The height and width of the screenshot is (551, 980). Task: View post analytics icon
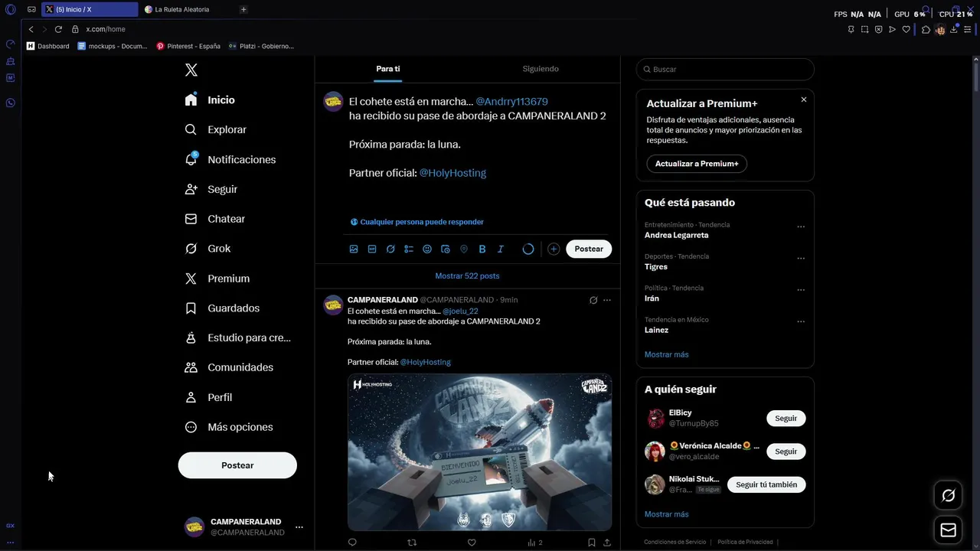pos(534,543)
